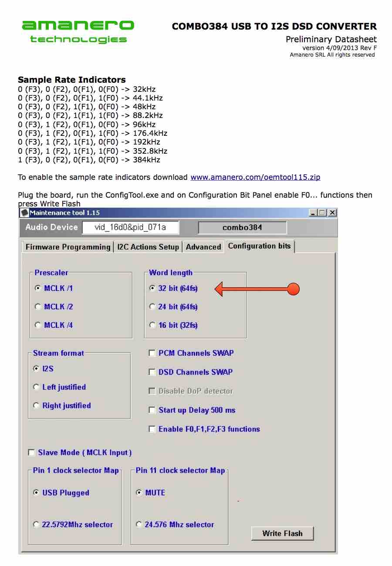Select MCLK /2 prescaler
The height and width of the screenshot is (566, 392).
54,307
